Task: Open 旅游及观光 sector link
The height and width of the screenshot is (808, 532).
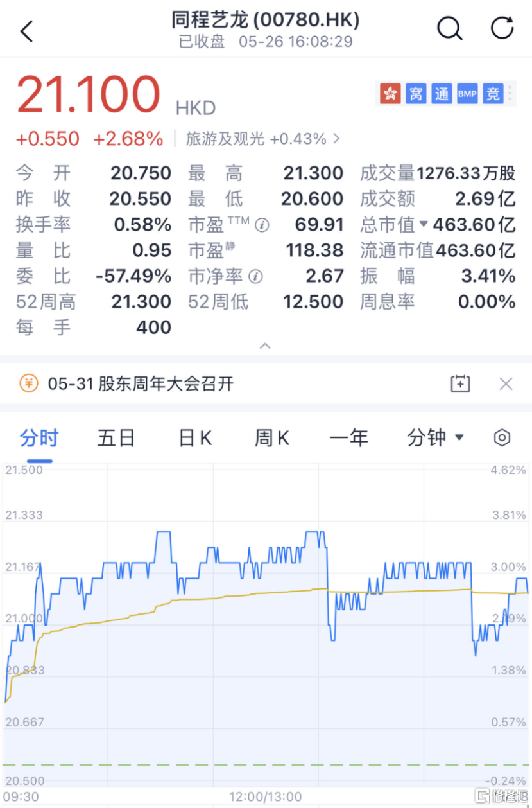Action: click(263, 139)
